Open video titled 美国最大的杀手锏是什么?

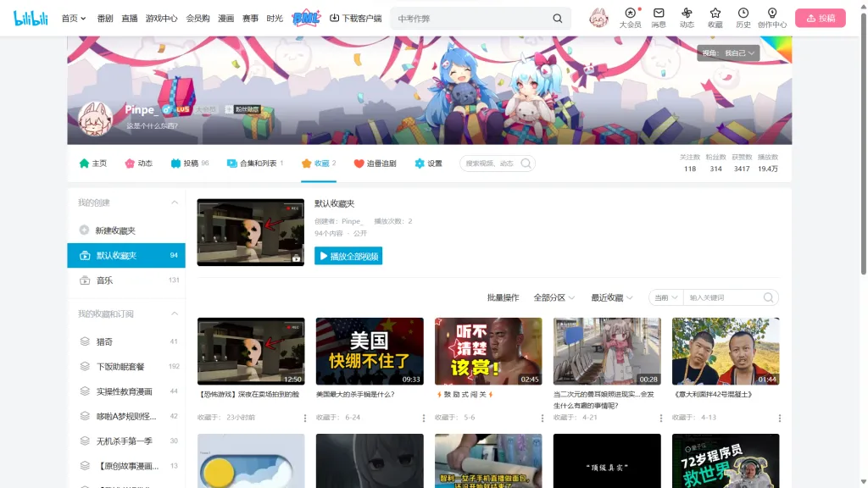[355, 395]
